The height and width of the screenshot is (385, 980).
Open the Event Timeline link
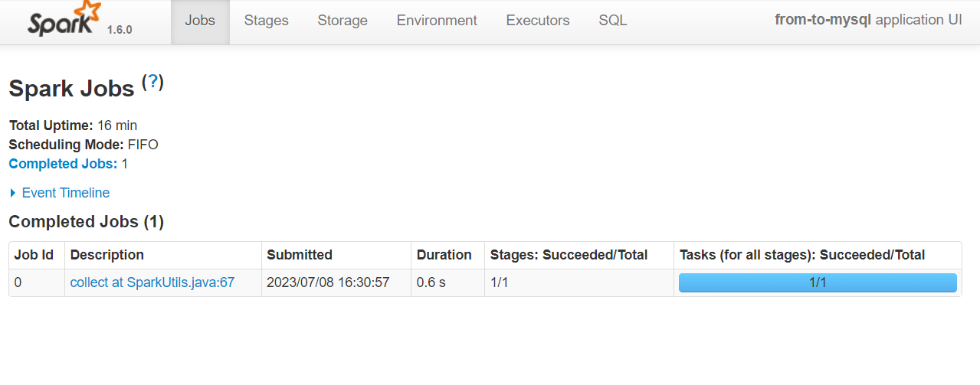coord(66,193)
